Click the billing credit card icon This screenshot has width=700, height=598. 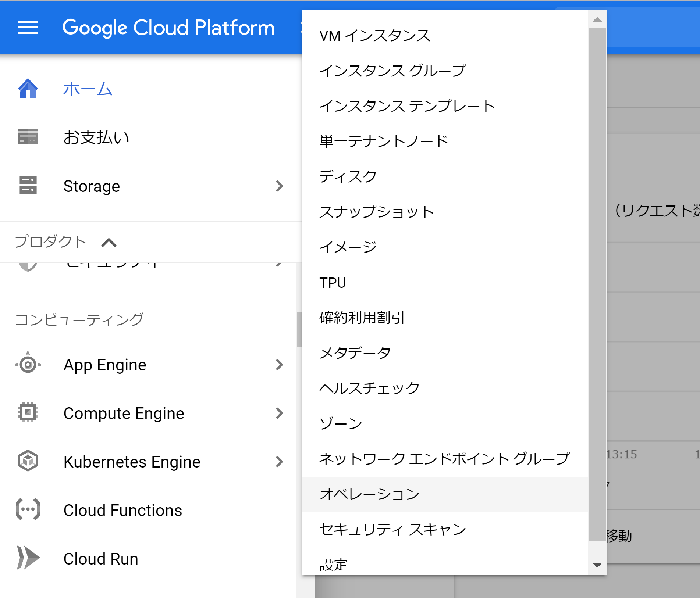click(28, 136)
